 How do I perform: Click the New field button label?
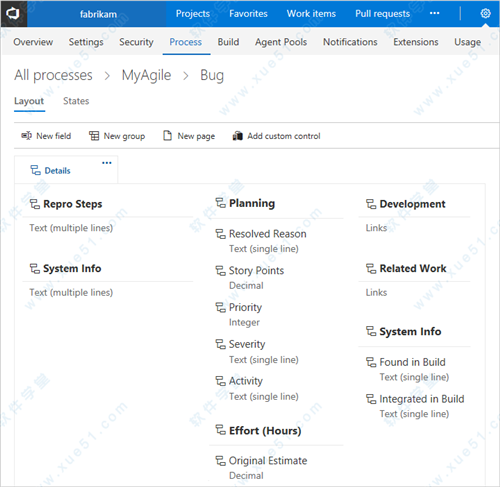pyautogui.click(x=53, y=136)
